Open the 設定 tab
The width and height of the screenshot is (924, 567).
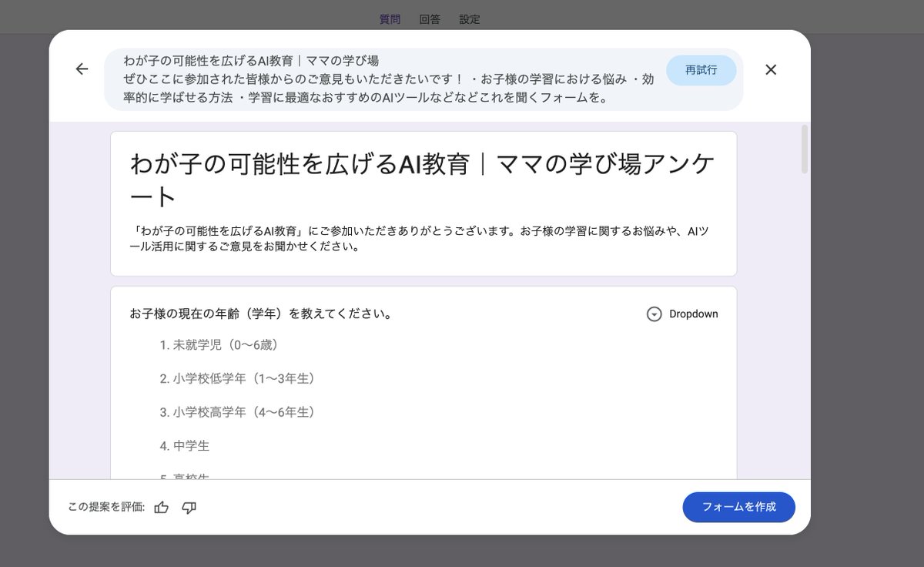(x=470, y=19)
